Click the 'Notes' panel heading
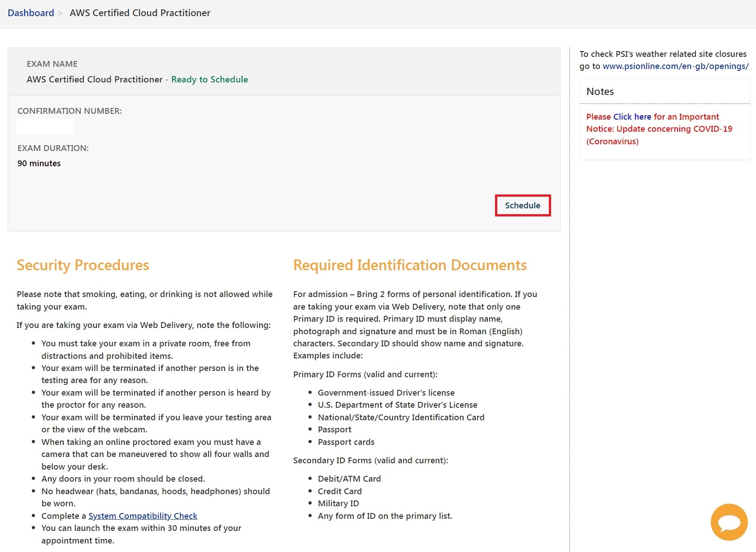The height and width of the screenshot is (552, 756). 600,91
